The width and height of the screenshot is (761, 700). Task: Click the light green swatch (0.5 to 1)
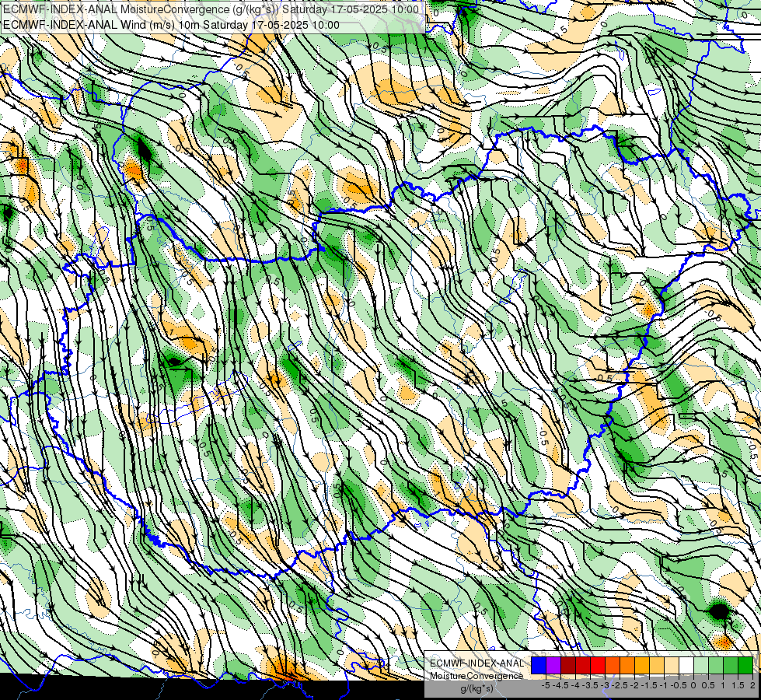coord(716,666)
